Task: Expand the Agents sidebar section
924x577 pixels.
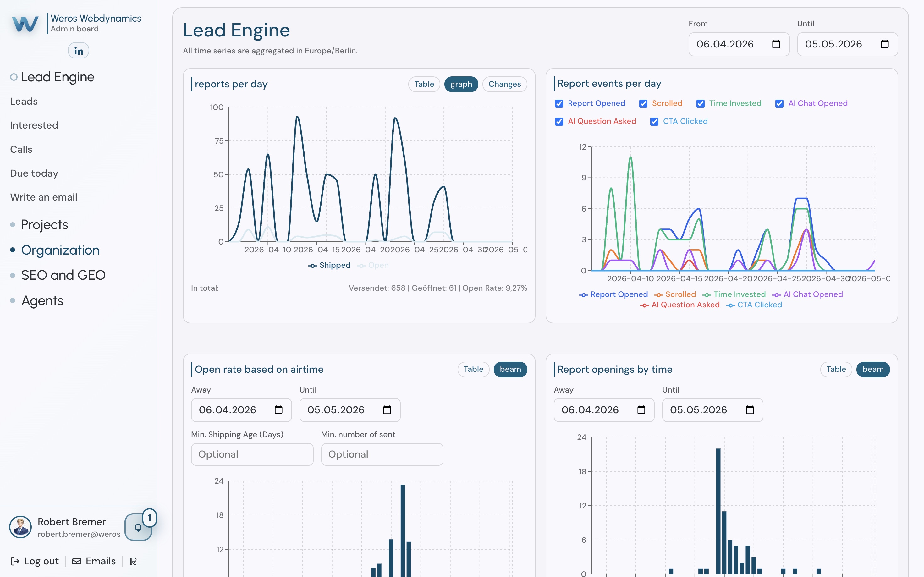Action: (x=42, y=301)
